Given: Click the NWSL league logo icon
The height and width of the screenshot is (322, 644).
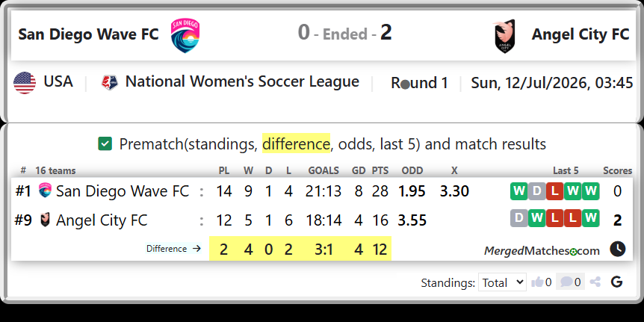Looking at the screenshot, I should click(110, 82).
